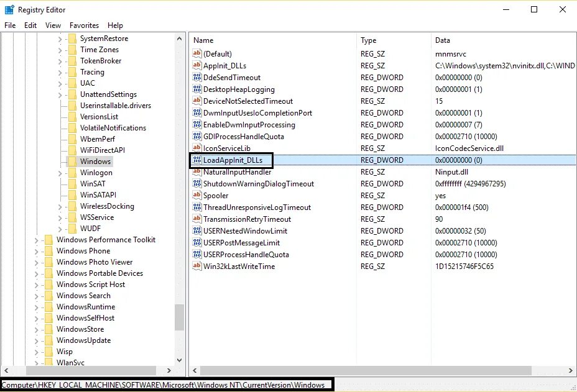577x392 pixels.
Task: Click the DesktopHeapLogging DWORD icon
Action: (x=197, y=89)
